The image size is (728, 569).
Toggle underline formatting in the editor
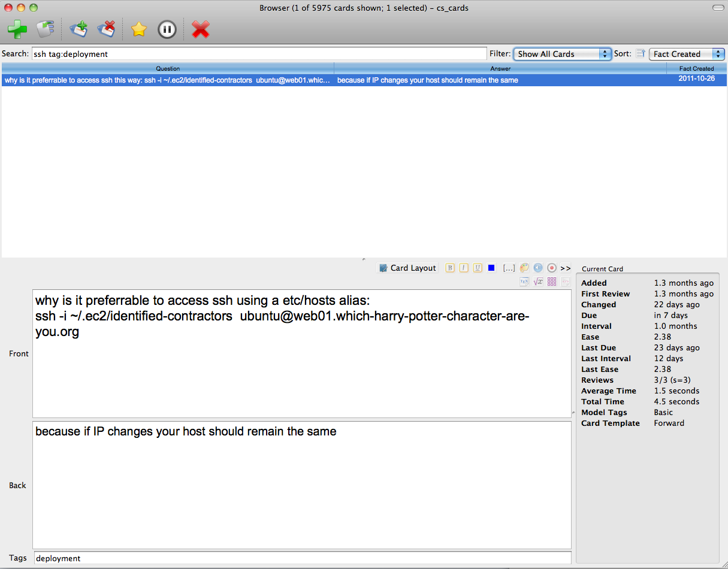(478, 268)
